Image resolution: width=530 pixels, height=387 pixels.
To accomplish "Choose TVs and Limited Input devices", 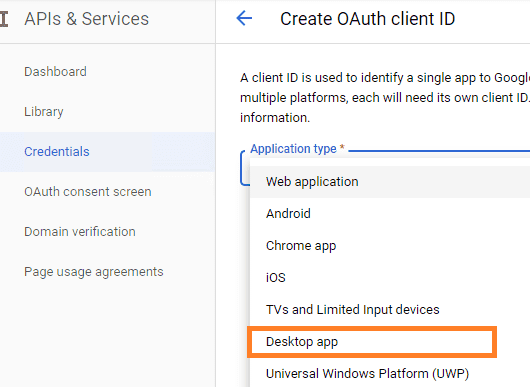I will (390, 310).
